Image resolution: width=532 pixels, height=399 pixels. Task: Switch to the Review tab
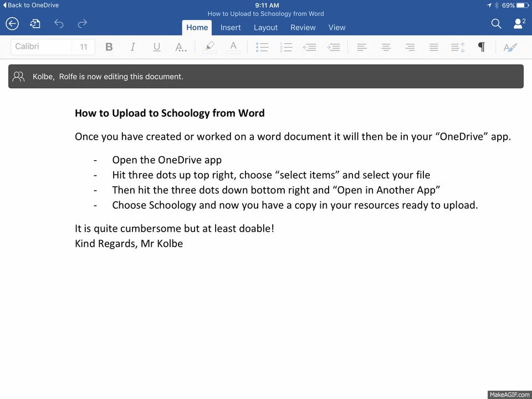pyautogui.click(x=303, y=28)
